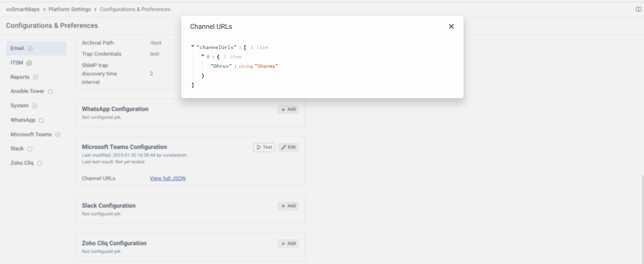Click the System status check icon
The width and height of the screenshot is (644, 264).
click(34, 106)
